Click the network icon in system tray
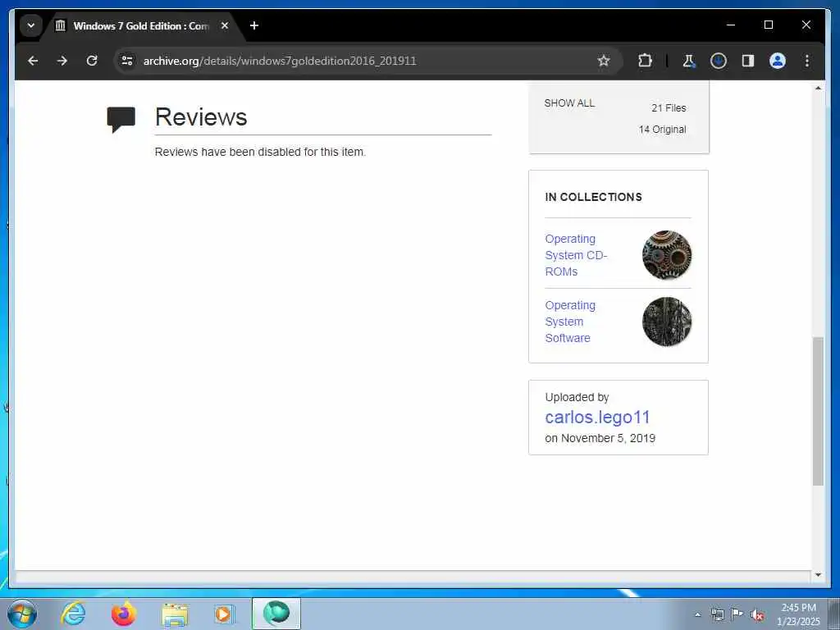Viewport: 840px width, 630px height. coord(717,614)
